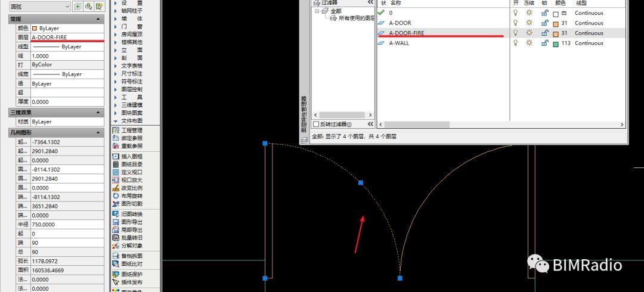Run the 图纸比对 command

[x=128, y=263]
